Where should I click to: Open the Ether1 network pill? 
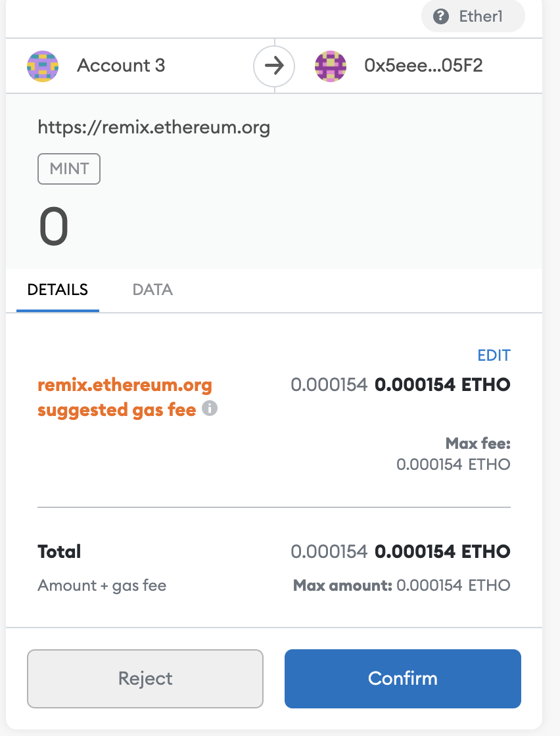tap(473, 16)
